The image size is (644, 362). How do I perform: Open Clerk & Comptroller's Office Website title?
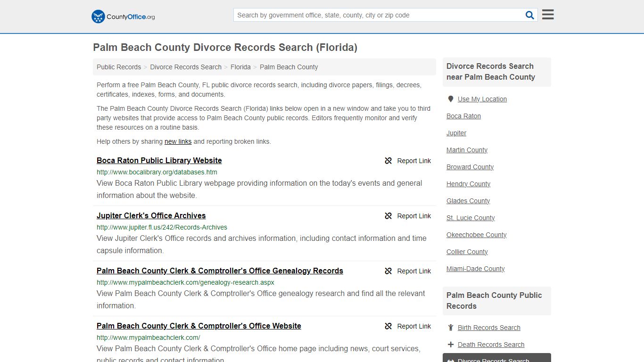199,326
